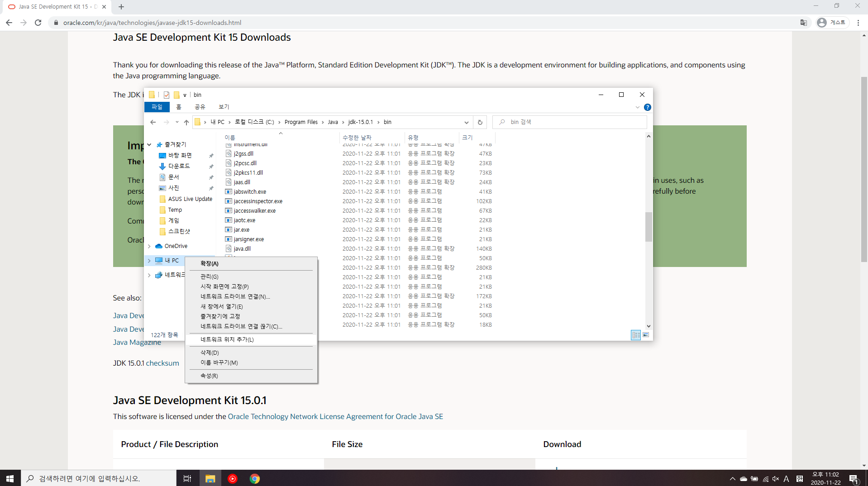The image size is (868, 486).
Task: Expand 네트워크 tree node arrow
Action: click(x=149, y=275)
